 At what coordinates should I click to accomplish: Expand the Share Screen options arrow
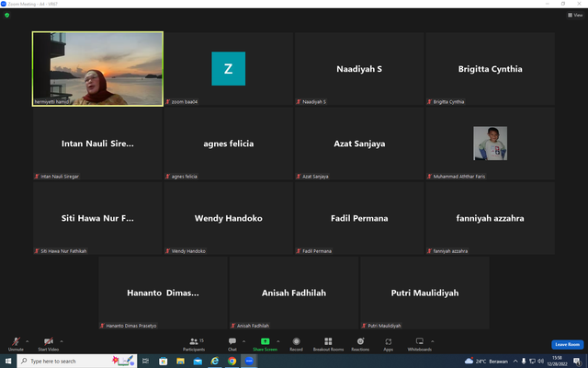pyautogui.click(x=277, y=341)
